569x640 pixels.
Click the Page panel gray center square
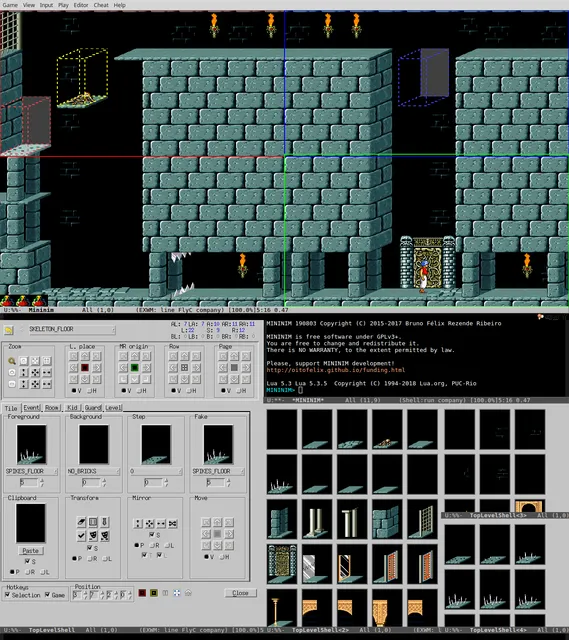(234, 368)
